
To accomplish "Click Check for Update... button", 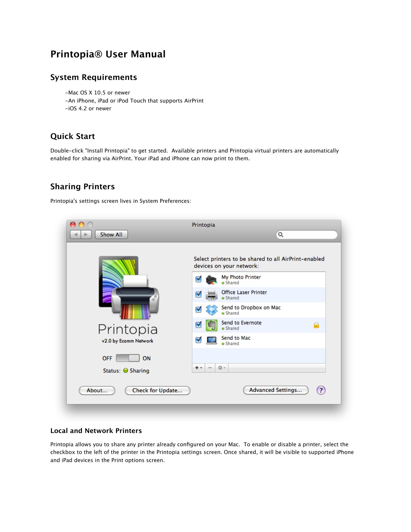I will (157, 390).
